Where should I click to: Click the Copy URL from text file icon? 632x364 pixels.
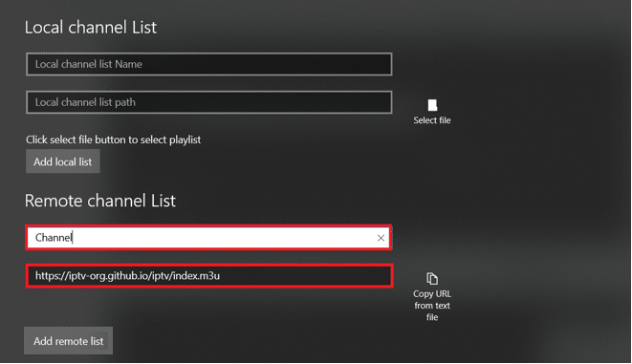pyautogui.click(x=432, y=279)
